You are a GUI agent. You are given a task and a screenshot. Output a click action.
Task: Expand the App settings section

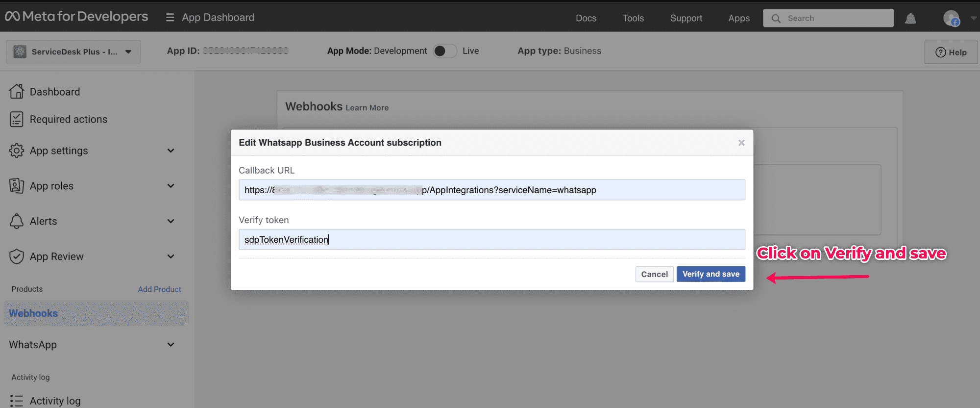click(171, 151)
